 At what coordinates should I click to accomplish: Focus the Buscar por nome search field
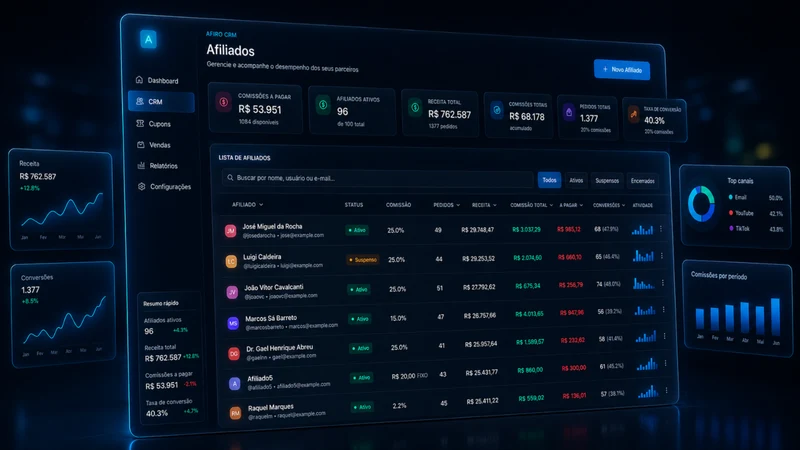pyautogui.click(x=378, y=178)
